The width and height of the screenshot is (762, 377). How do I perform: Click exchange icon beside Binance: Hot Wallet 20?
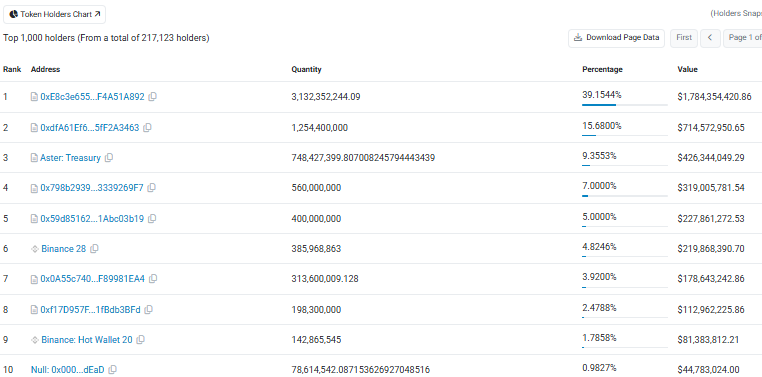tap(35, 340)
